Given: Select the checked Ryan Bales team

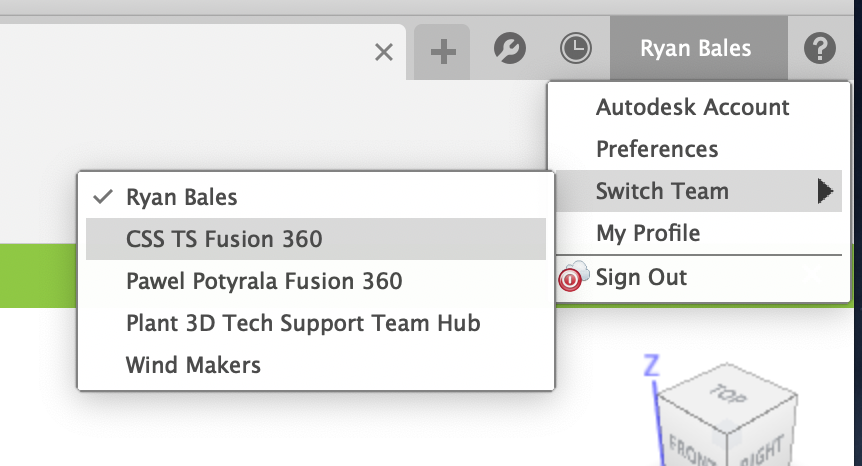Looking at the screenshot, I should click(x=316, y=197).
